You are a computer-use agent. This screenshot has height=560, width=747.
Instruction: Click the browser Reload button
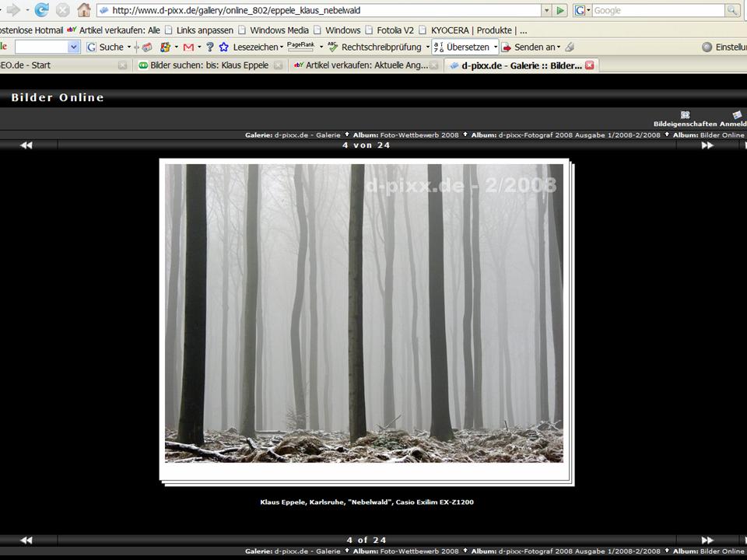point(42,10)
